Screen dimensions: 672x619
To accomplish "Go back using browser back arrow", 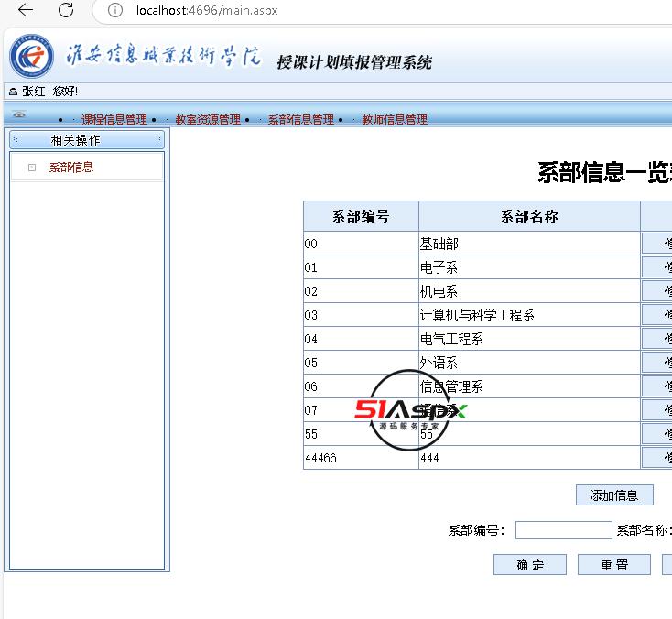I will point(26,10).
